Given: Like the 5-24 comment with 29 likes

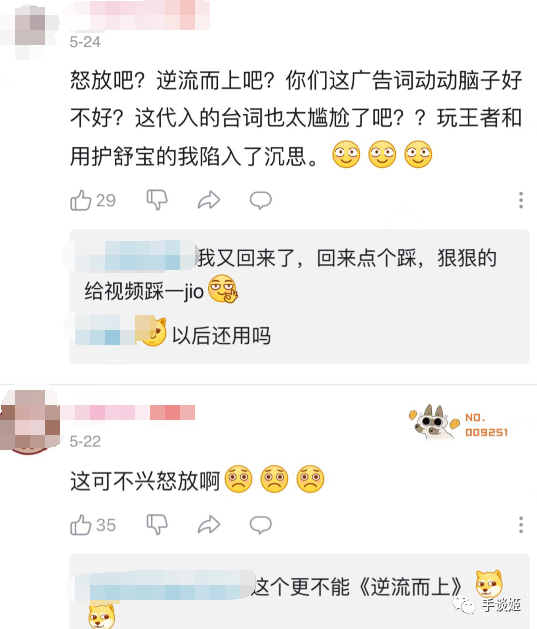Looking at the screenshot, I should click(93, 200).
